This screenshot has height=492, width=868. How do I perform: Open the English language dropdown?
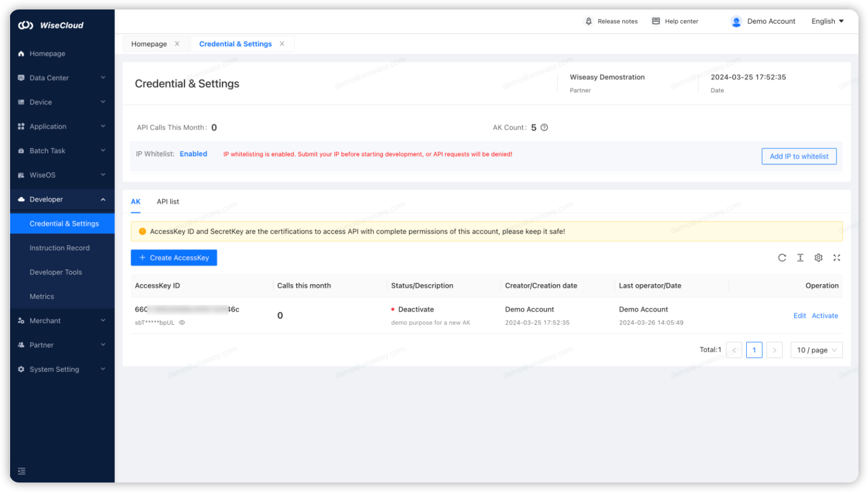tap(827, 22)
